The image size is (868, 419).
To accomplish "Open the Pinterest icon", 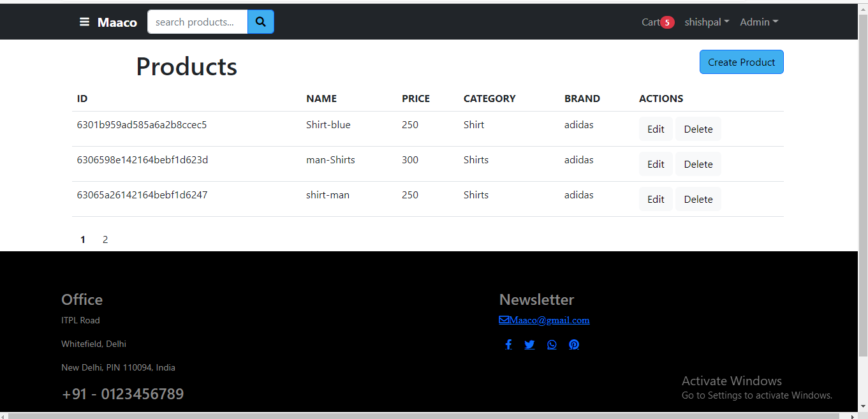I will click(x=573, y=344).
